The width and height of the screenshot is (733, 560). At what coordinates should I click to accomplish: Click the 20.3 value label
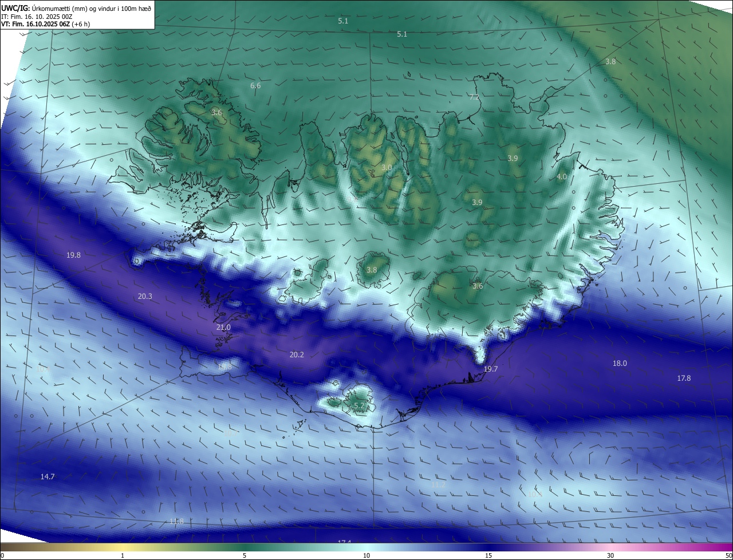[x=145, y=297]
